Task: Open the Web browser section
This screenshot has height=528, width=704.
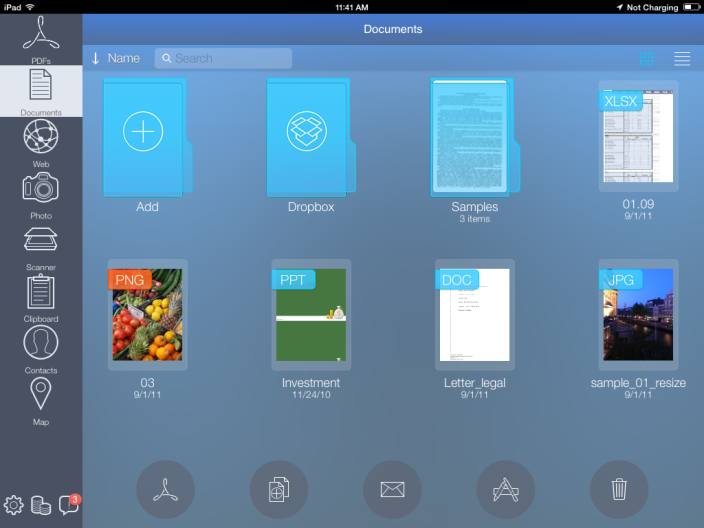Action: [x=41, y=141]
